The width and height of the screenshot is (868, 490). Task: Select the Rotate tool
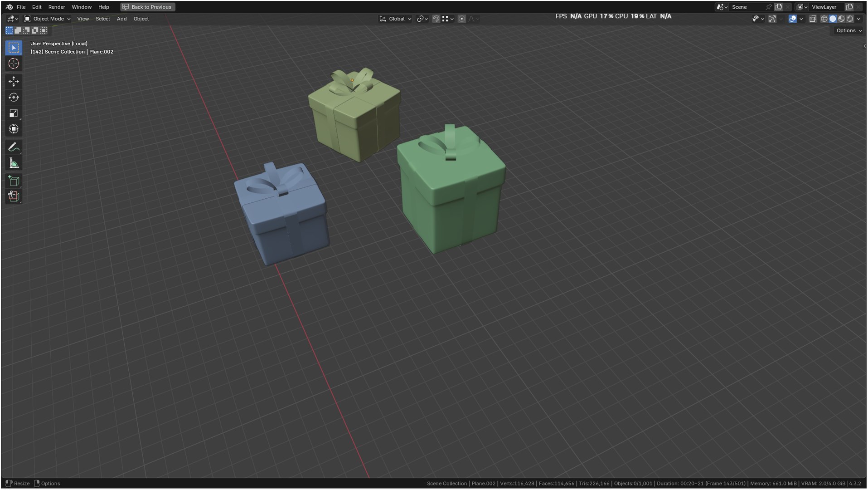tap(14, 97)
